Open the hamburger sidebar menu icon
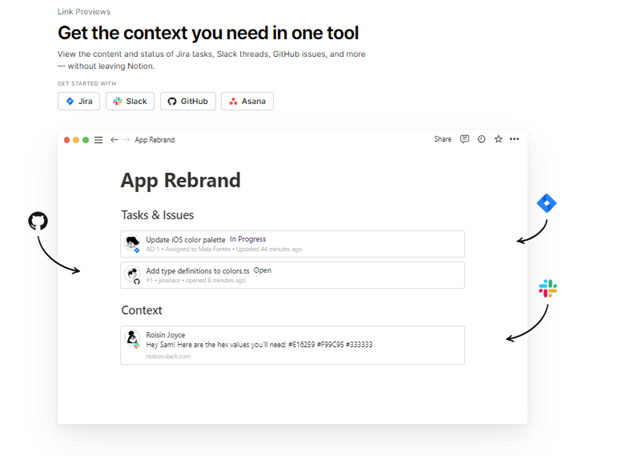 (x=98, y=140)
